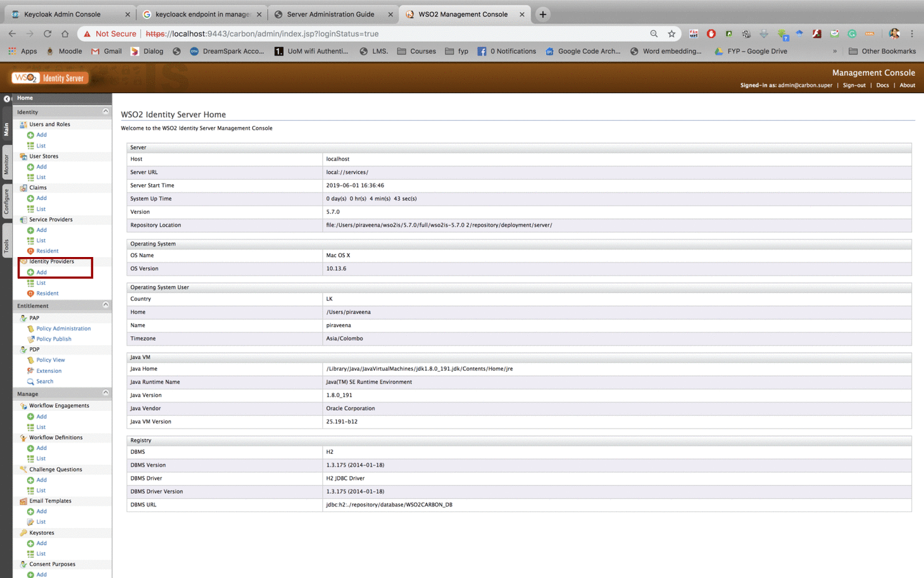Viewport: 924px width, 578px height.
Task: Click Resident icon under Service Providers
Action: click(x=30, y=251)
